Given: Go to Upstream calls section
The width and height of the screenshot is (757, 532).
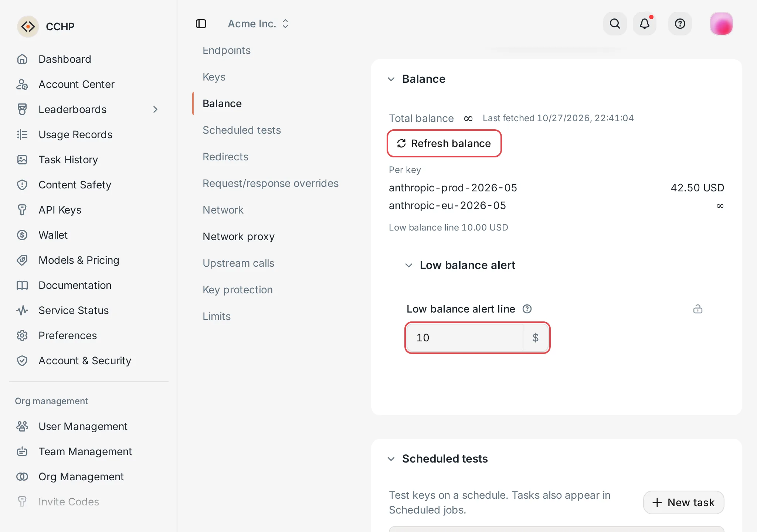Looking at the screenshot, I should pyautogui.click(x=238, y=263).
